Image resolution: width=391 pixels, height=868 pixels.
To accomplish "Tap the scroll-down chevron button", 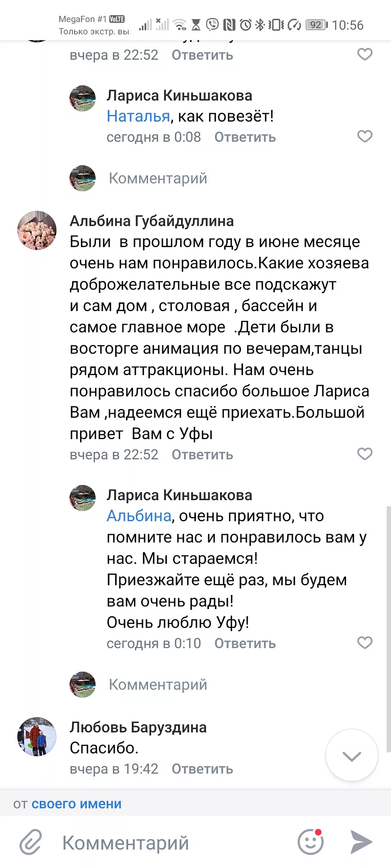I will tap(352, 755).
